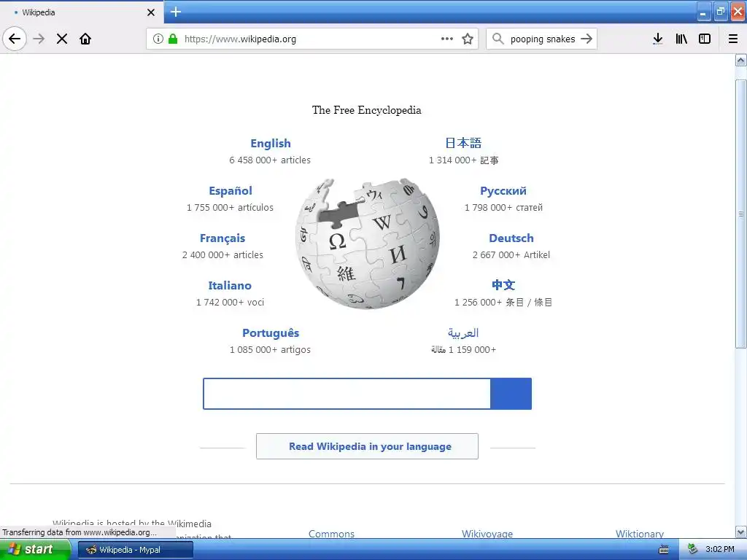Click the forward navigation arrow

[x=39, y=39]
